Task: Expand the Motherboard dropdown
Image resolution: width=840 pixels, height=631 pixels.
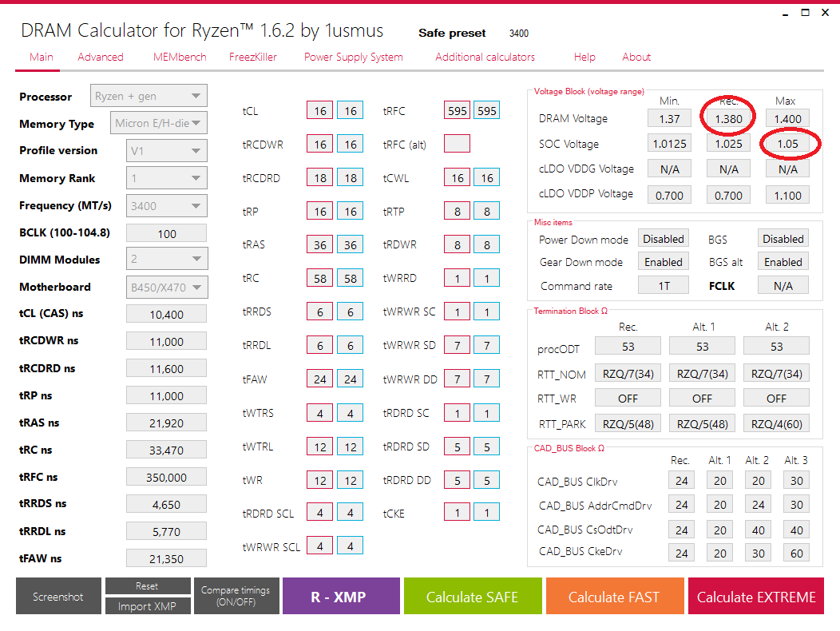Action: tap(167, 288)
